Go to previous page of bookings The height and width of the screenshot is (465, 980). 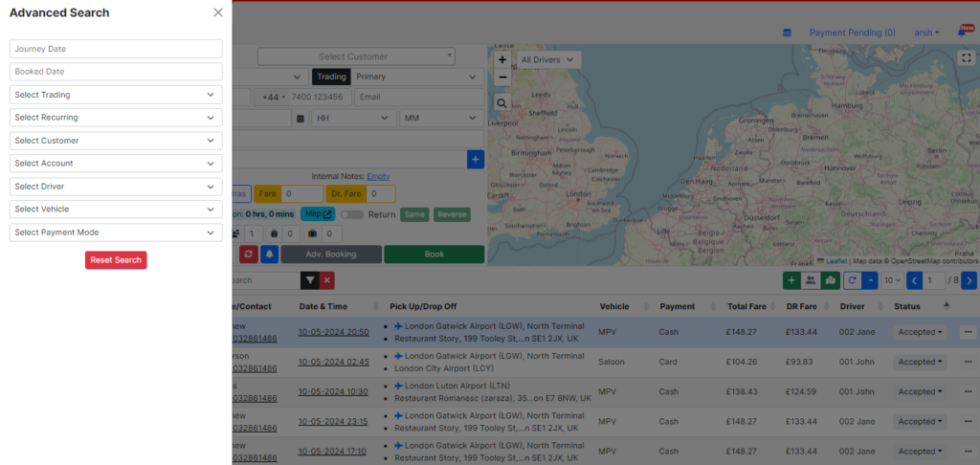pos(914,280)
